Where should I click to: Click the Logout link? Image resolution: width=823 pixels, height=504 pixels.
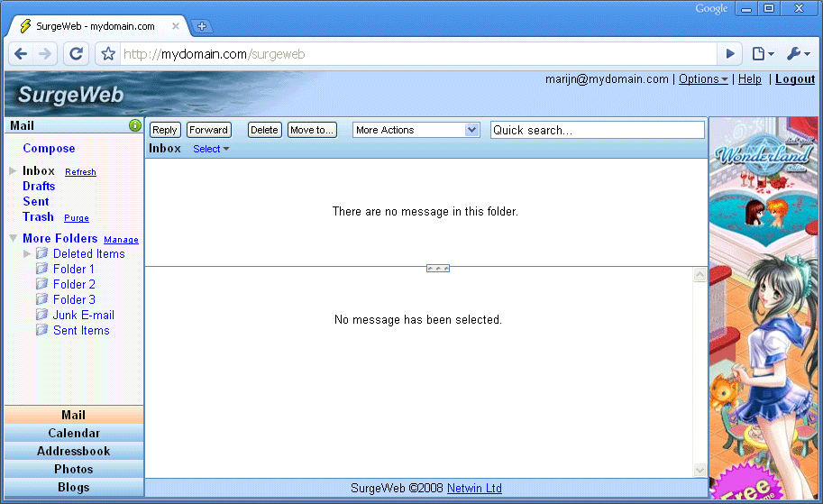click(x=794, y=79)
